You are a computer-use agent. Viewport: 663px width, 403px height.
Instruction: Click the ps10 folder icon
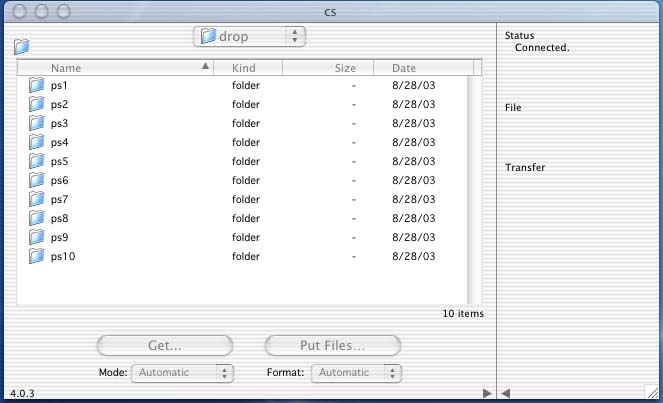pos(36,256)
